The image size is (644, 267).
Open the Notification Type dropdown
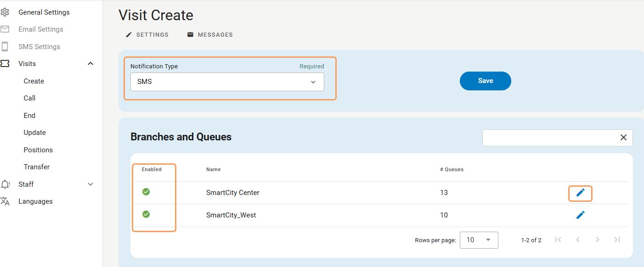[227, 82]
